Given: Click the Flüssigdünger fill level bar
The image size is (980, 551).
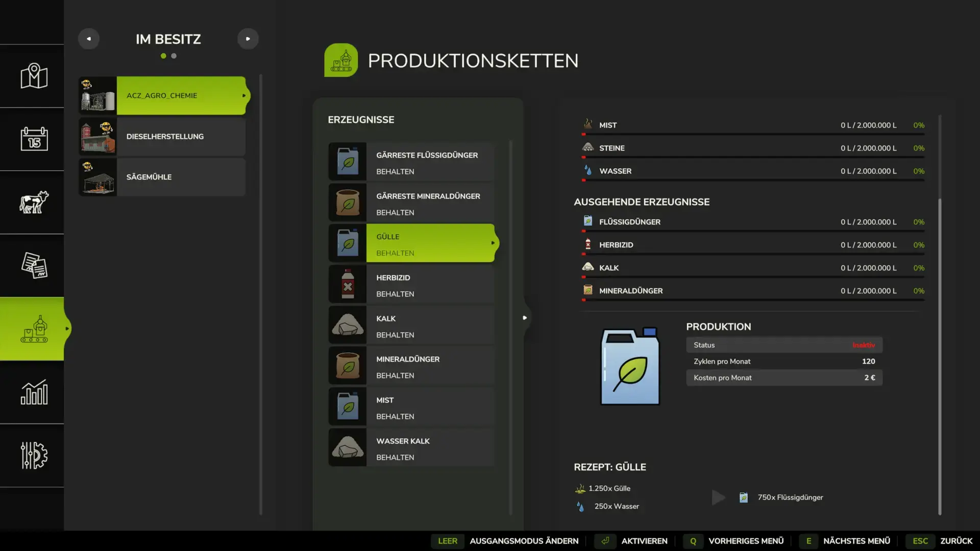Looking at the screenshot, I should click(753, 231).
